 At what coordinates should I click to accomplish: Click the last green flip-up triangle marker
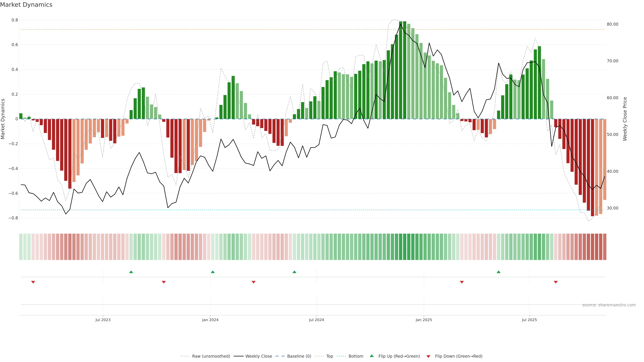498,272
